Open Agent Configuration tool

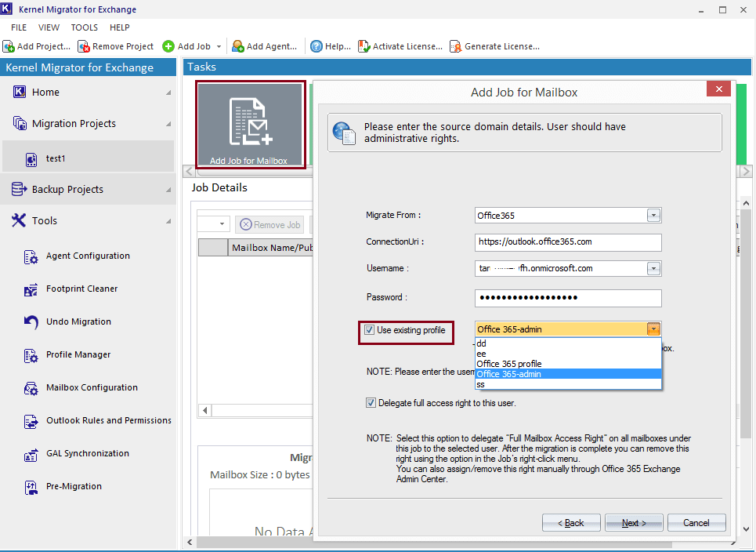click(88, 256)
